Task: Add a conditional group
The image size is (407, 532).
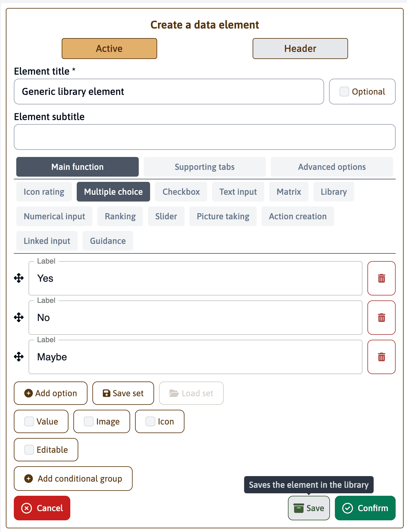Action: (73, 479)
